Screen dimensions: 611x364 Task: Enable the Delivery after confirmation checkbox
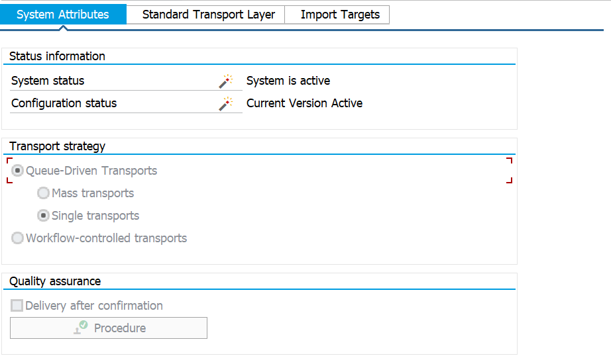pyautogui.click(x=17, y=306)
